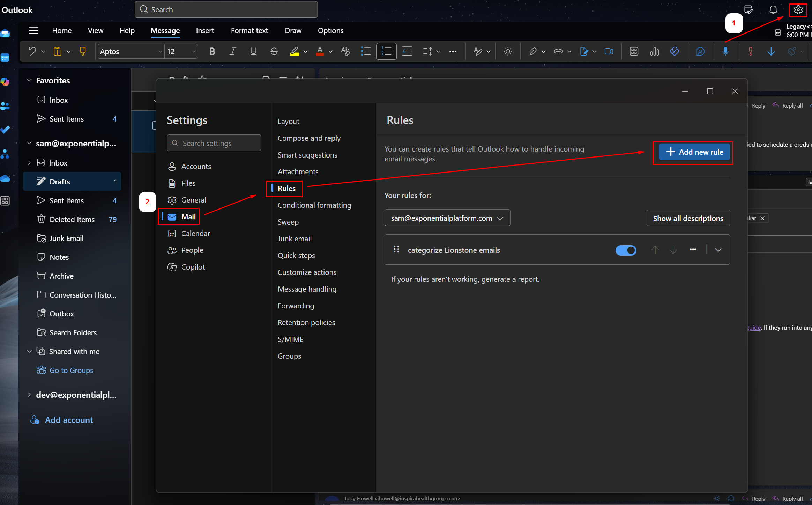Switch to the Insert ribbon tab
Image resolution: width=812 pixels, height=505 pixels.
click(205, 31)
